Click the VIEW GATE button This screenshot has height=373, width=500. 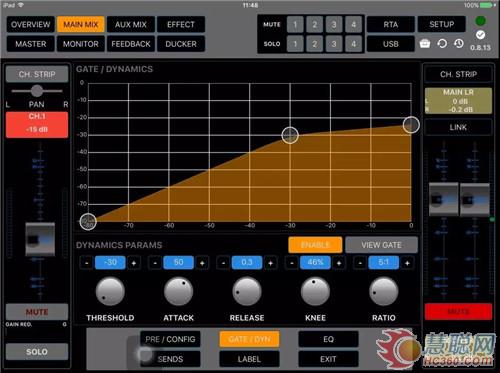click(381, 245)
